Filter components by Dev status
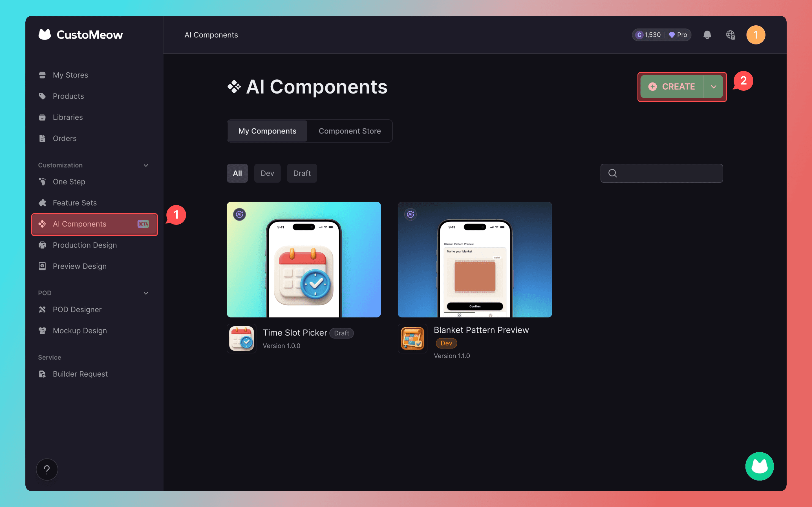The image size is (812, 507). click(267, 173)
